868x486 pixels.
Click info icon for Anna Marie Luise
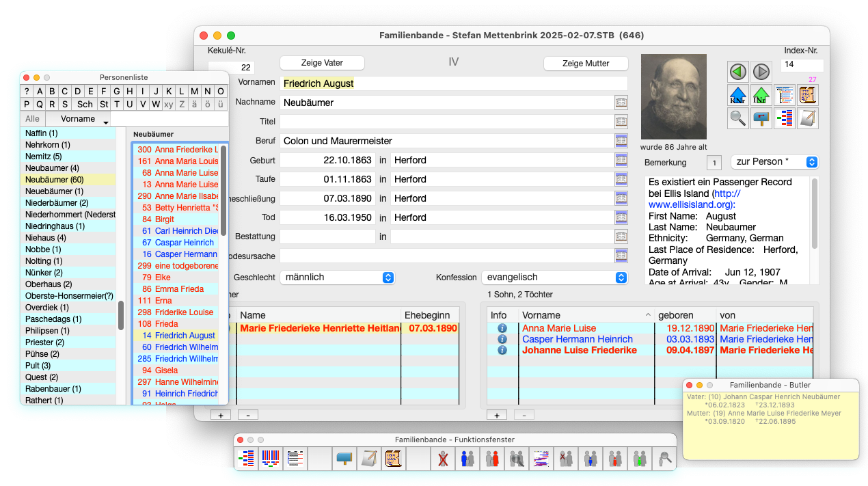click(502, 328)
